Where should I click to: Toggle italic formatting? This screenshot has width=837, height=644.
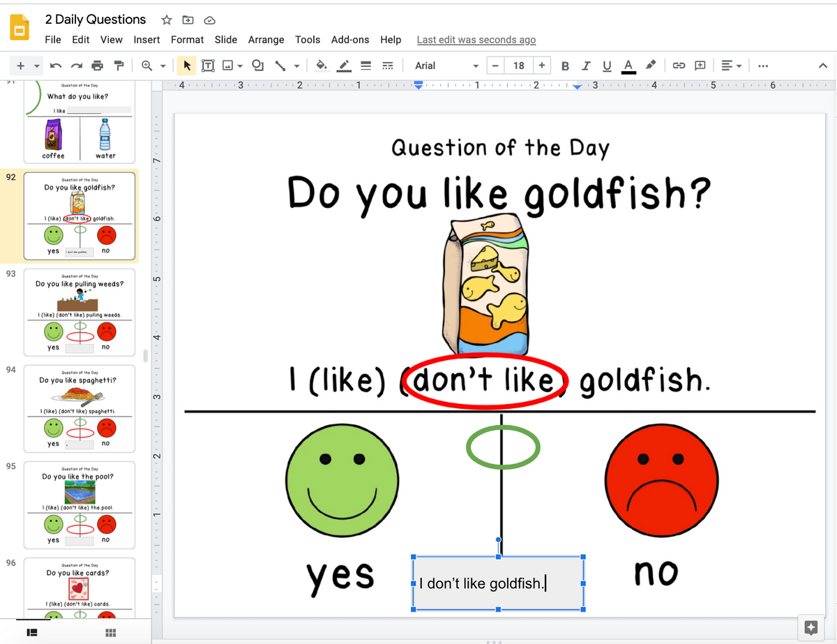click(586, 65)
